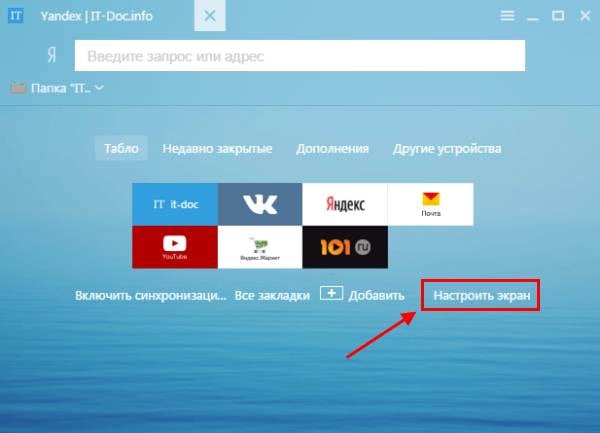Close the Yandex | IT-Doc.info tab
The image size is (600, 433).
click(x=208, y=16)
